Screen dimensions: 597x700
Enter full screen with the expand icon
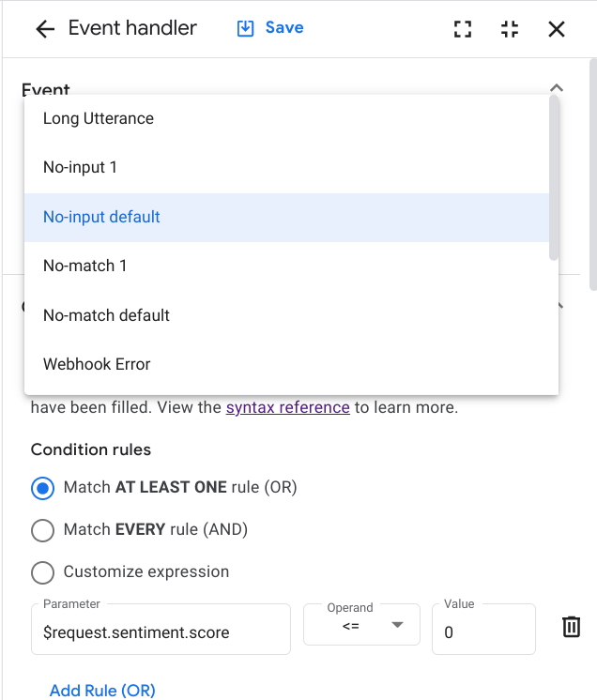pos(463,29)
